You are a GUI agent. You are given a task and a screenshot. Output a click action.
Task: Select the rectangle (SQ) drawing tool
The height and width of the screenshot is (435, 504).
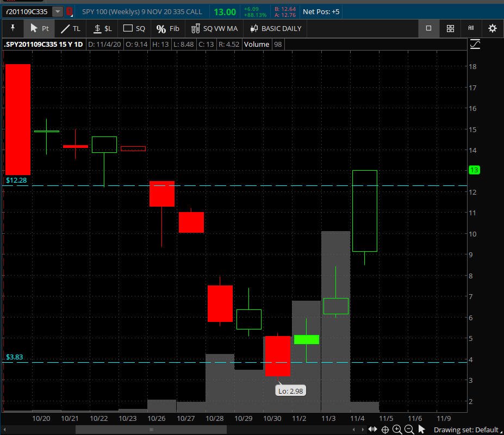(134, 28)
